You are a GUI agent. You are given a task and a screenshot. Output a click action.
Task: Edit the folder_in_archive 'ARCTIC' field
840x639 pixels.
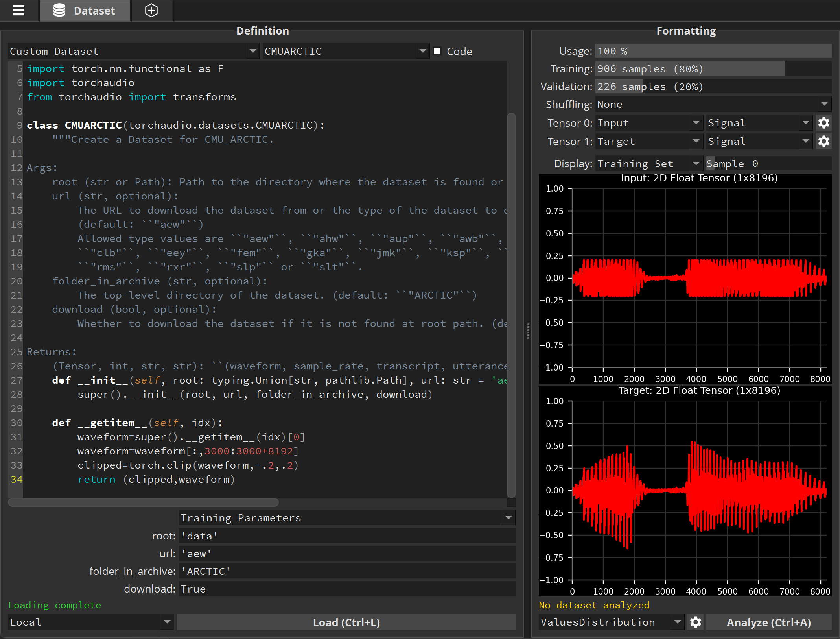coord(347,571)
